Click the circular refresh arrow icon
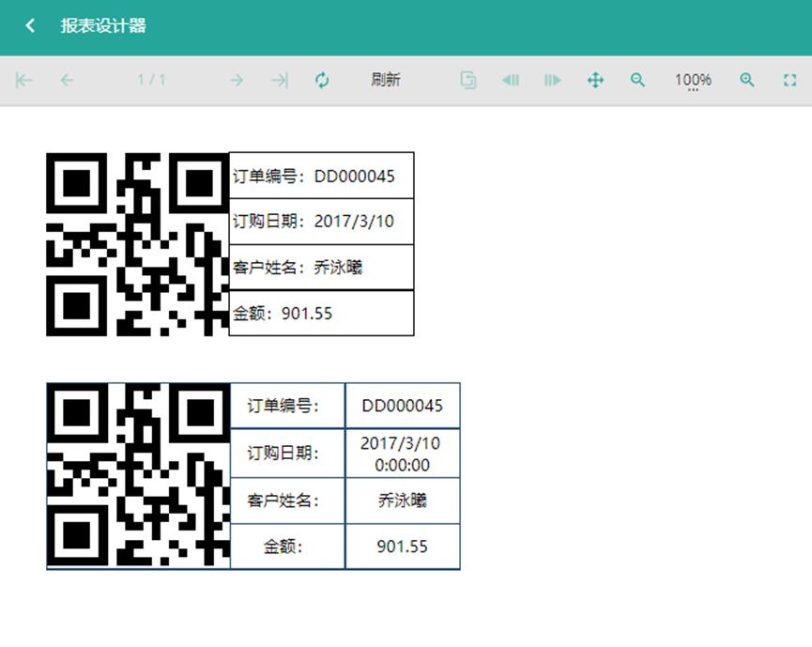 point(322,80)
